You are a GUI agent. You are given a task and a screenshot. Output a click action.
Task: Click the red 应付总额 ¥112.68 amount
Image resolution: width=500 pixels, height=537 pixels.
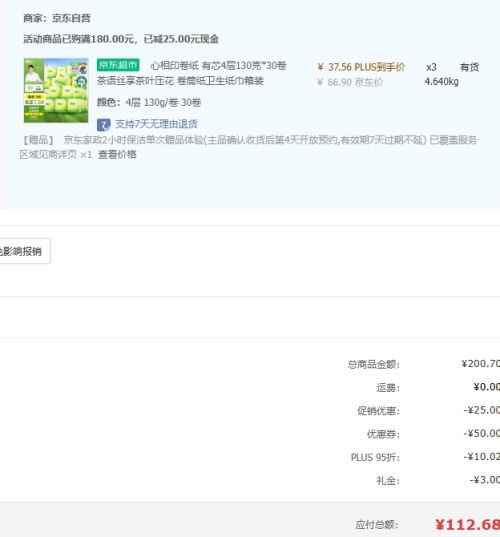[x=467, y=525]
